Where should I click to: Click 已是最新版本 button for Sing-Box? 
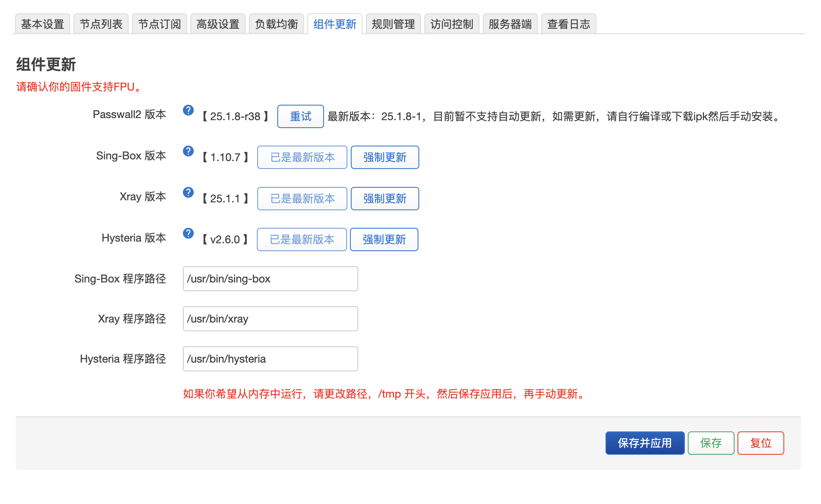click(x=302, y=157)
